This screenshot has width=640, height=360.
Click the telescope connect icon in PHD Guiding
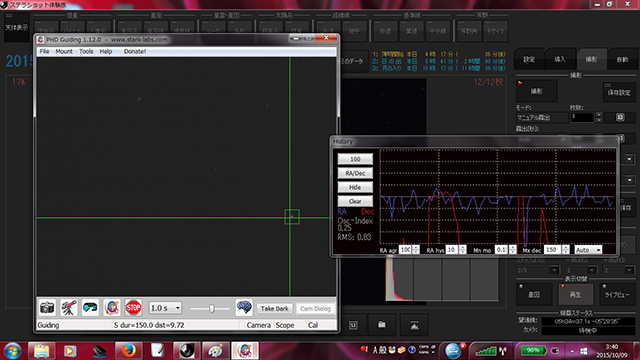point(69,307)
